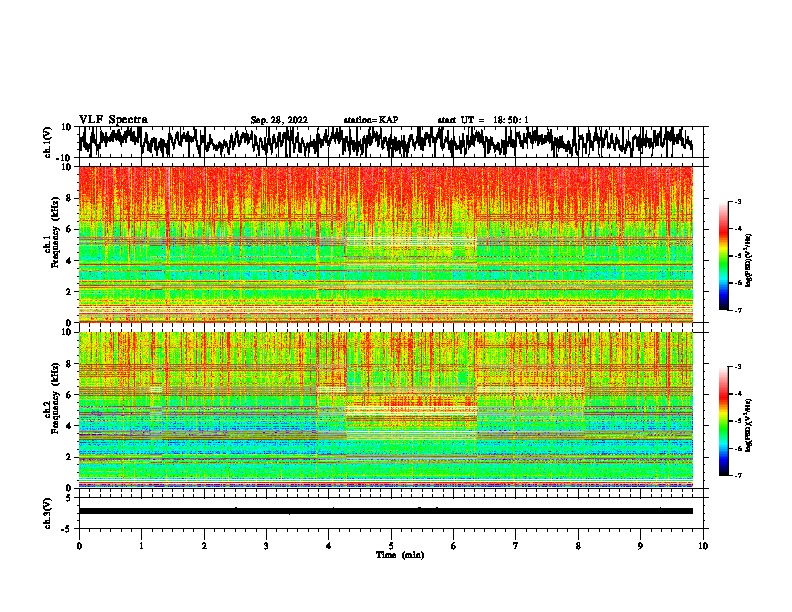Click the time axis tick label "10"
Image resolution: width=792 pixels, height=612 pixels.
point(703,546)
